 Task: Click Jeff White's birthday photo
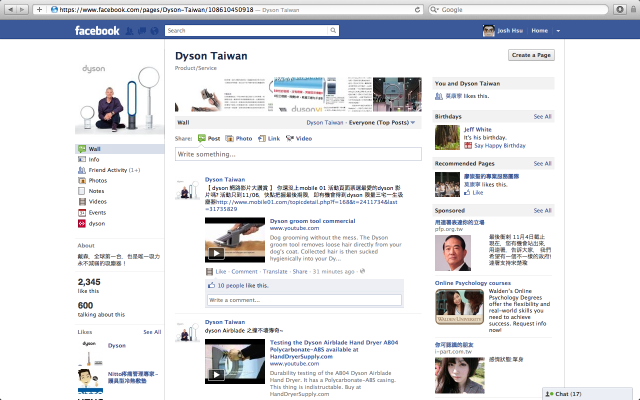pos(447,138)
